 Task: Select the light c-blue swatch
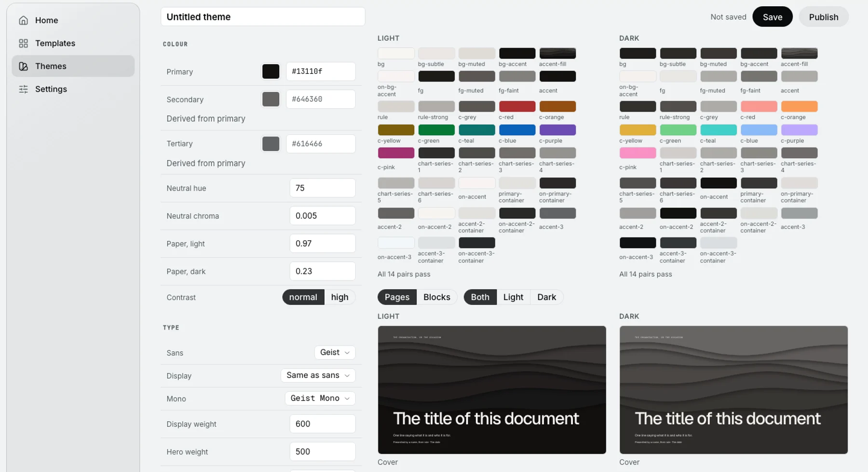(x=517, y=130)
